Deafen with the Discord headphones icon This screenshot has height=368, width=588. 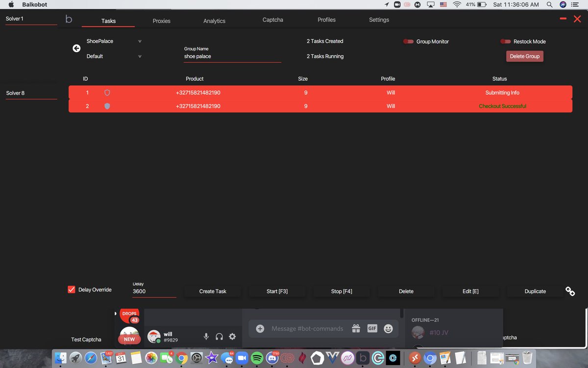pyautogui.click(x=219, y=337)
